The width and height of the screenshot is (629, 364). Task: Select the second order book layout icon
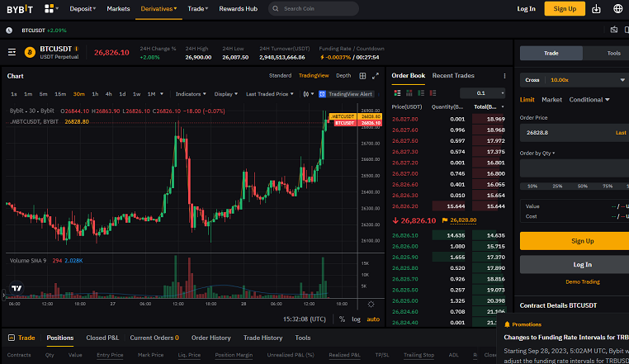409,93
